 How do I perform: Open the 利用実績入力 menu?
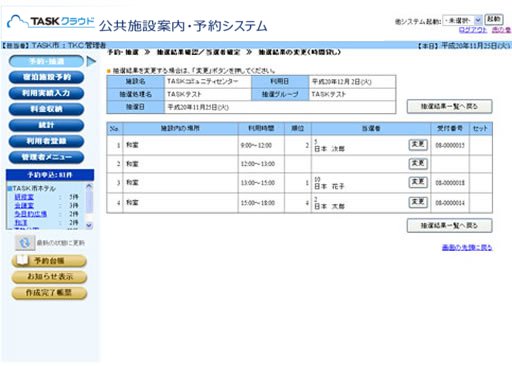(x=46, y=93)
